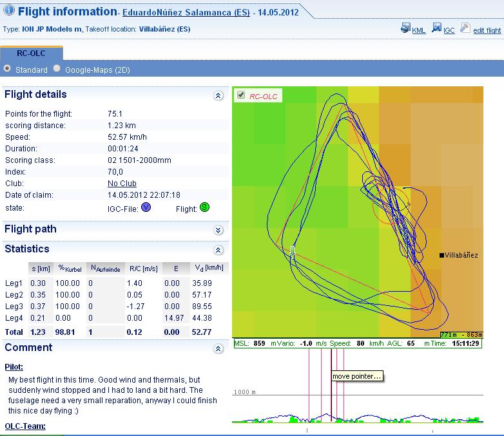Select the Google-Maps (2D) radio button

(x=57, y=69)
